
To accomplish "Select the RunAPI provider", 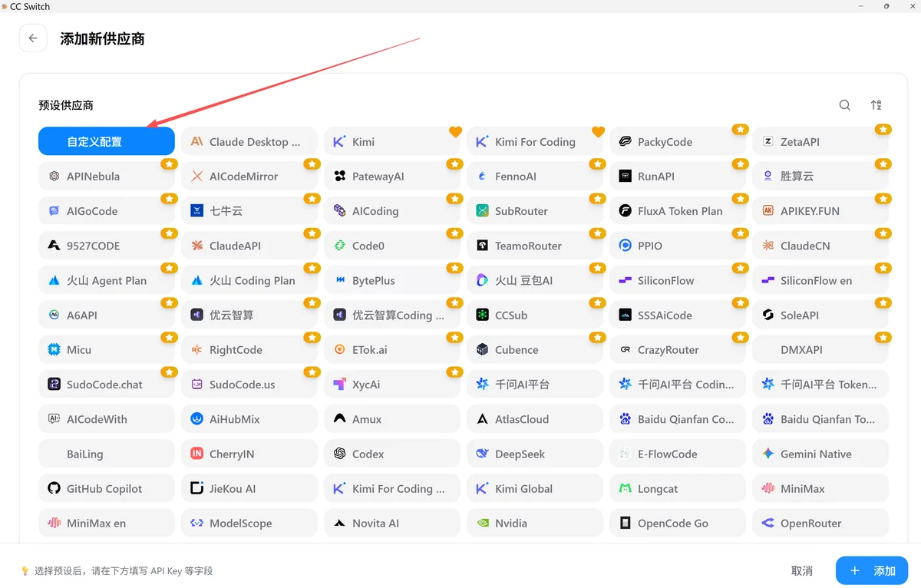I will tap(678, 176).
